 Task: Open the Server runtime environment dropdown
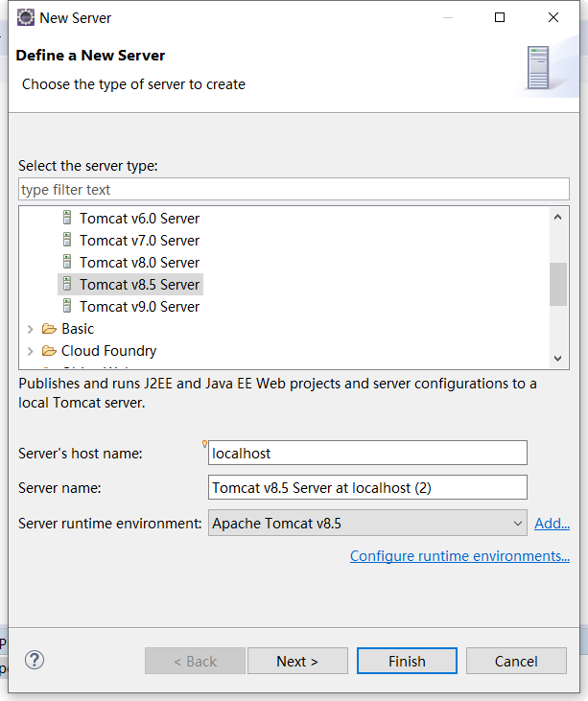(x=367, y=523)
